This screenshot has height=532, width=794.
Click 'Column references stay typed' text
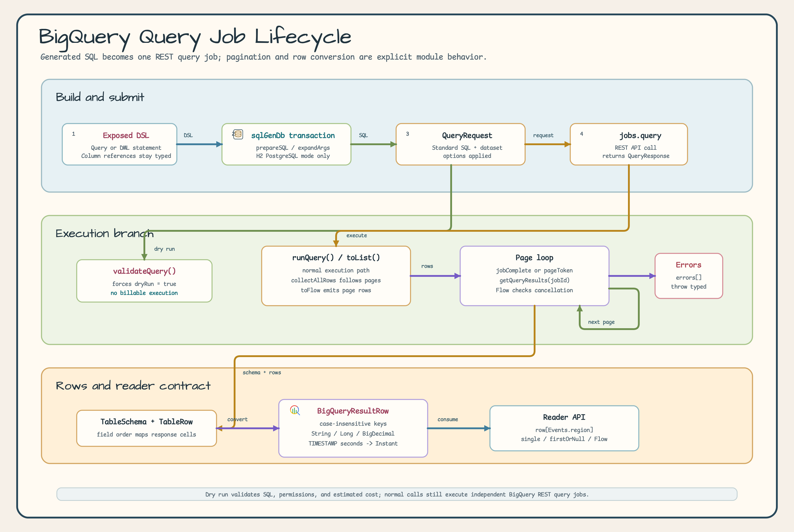(x=126, y=156)
